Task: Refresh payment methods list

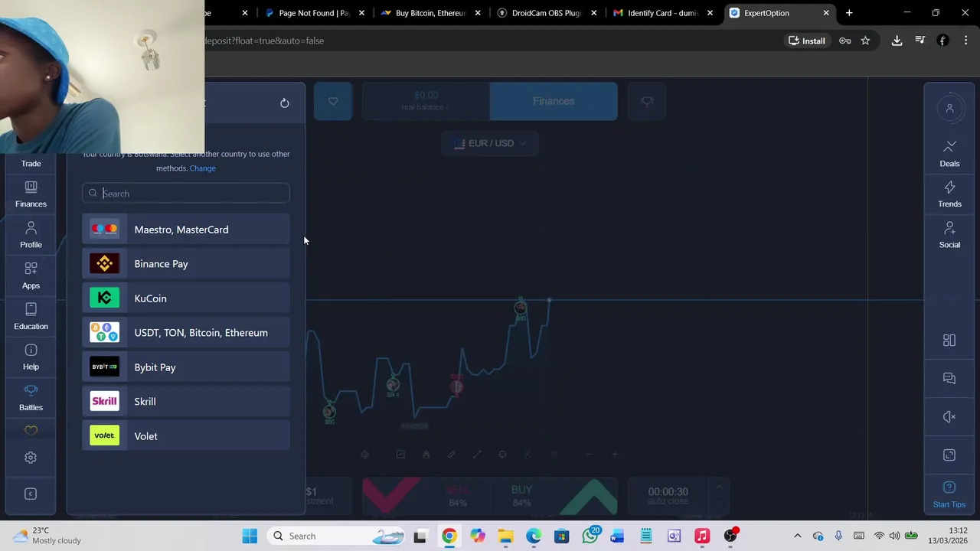Action: 284,103
